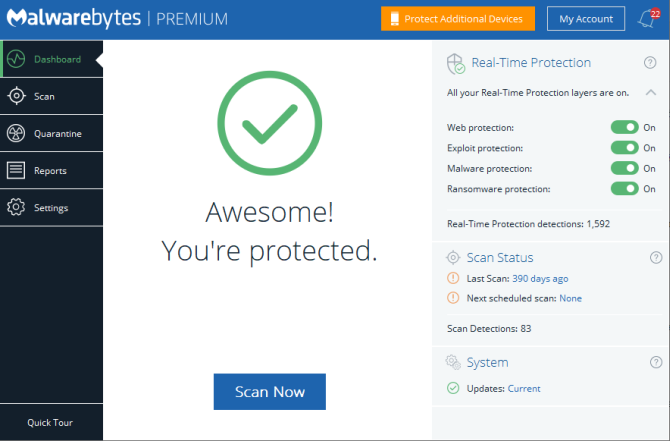Disable Exploit protection toggle

coord(624,148)
